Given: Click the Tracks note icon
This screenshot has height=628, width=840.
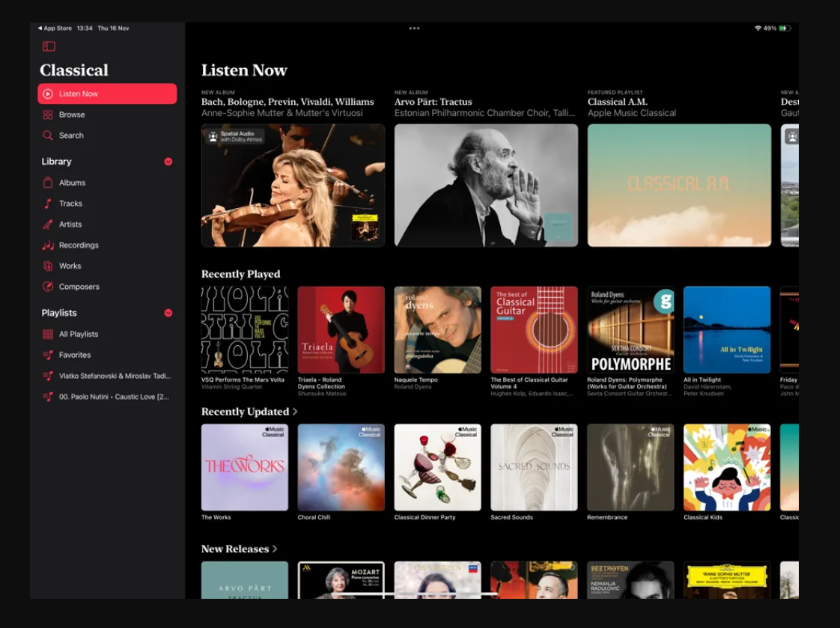Looking at the screenshot, I should point(48,204).
